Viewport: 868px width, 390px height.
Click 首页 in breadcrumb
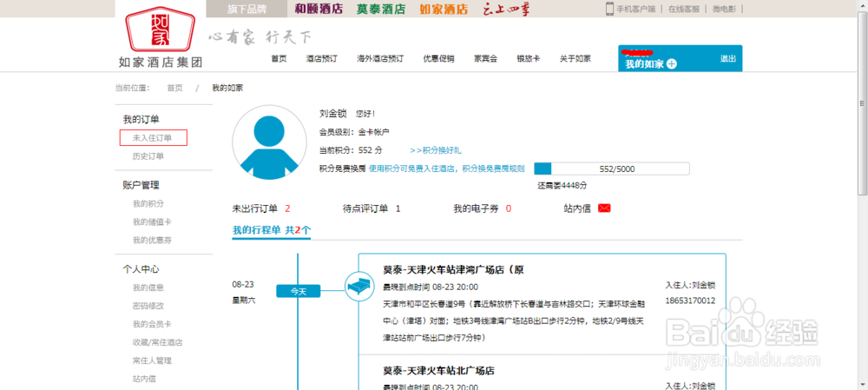pos(175,88)
